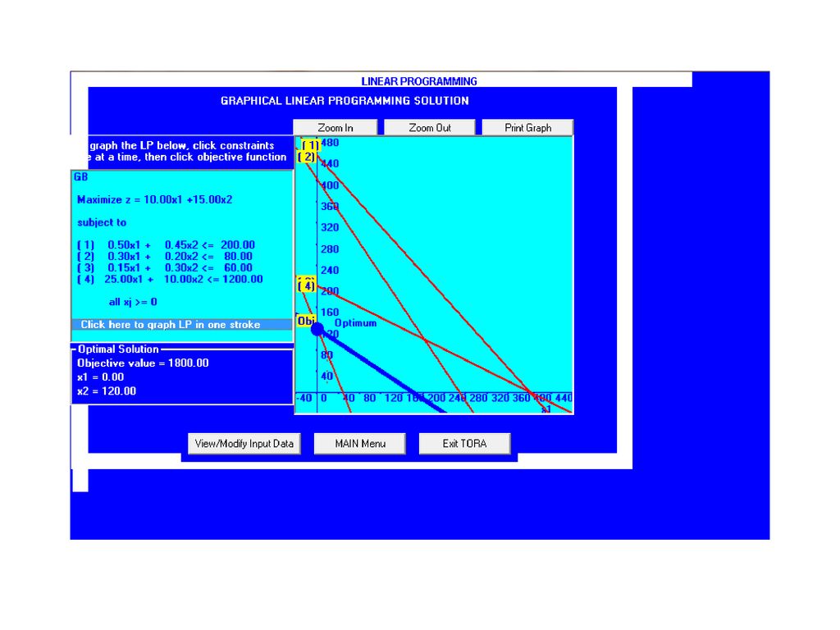Click the 240 y-axis label

pyautogui.click(x=330, y=271)
